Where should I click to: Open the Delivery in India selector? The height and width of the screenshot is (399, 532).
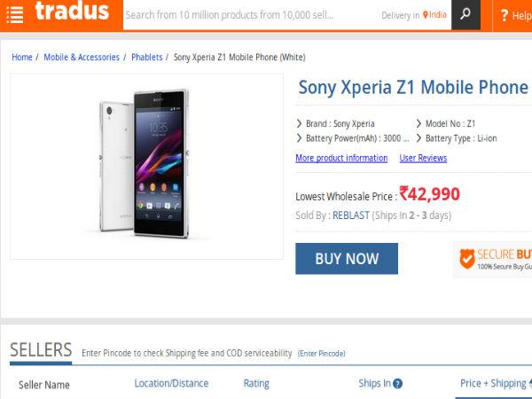[x=414, y=15]
